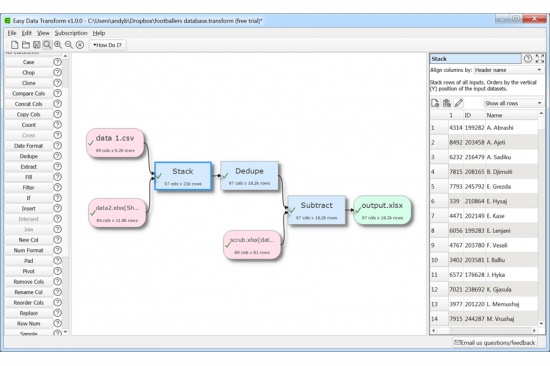550x366 pixels.
Task: Click the cell 203780 in ID column
Action: point(474,245)
